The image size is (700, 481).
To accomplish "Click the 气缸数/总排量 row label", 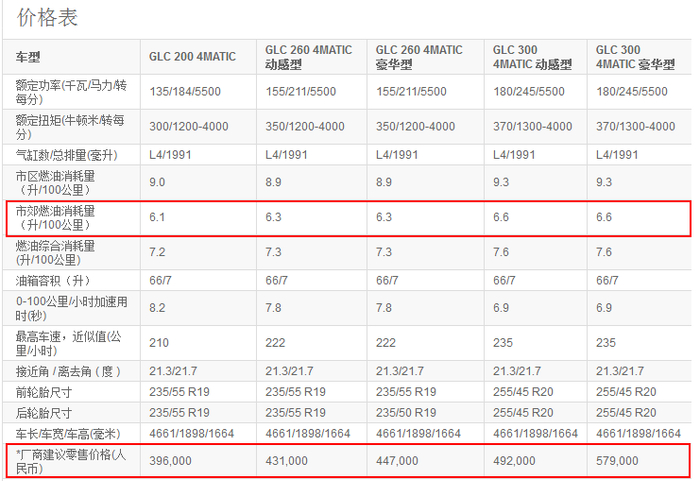I will point(67,155).
